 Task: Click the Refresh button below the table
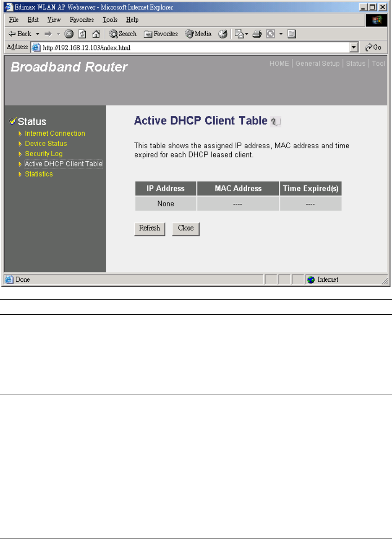pos(150,228)
